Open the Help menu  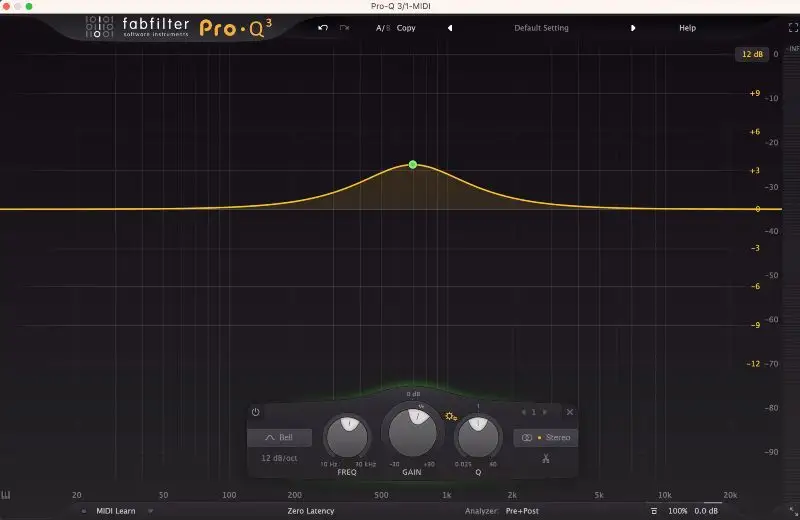687,28
